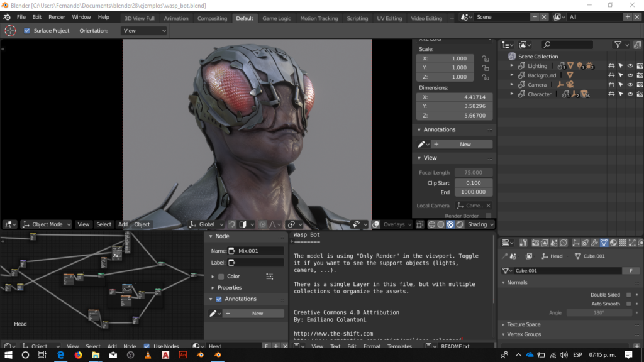
Task: Switch to the UV Editing workspace tab
Action: [389, 18]
